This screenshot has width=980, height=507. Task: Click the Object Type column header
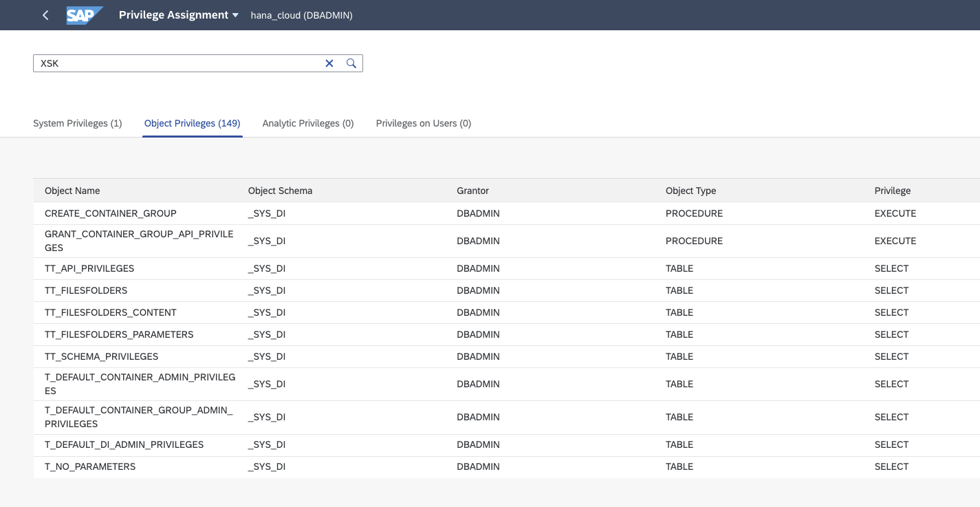coord(690,191)
